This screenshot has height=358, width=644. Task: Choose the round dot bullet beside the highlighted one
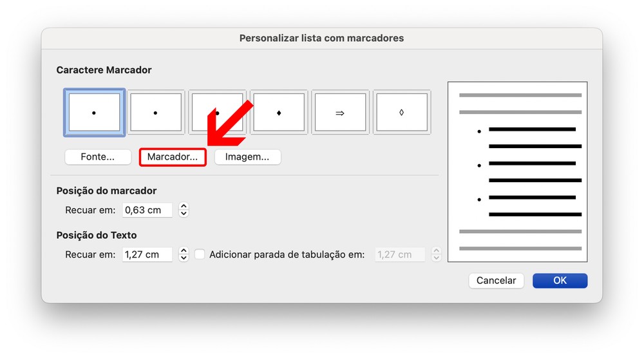[156, 113]
